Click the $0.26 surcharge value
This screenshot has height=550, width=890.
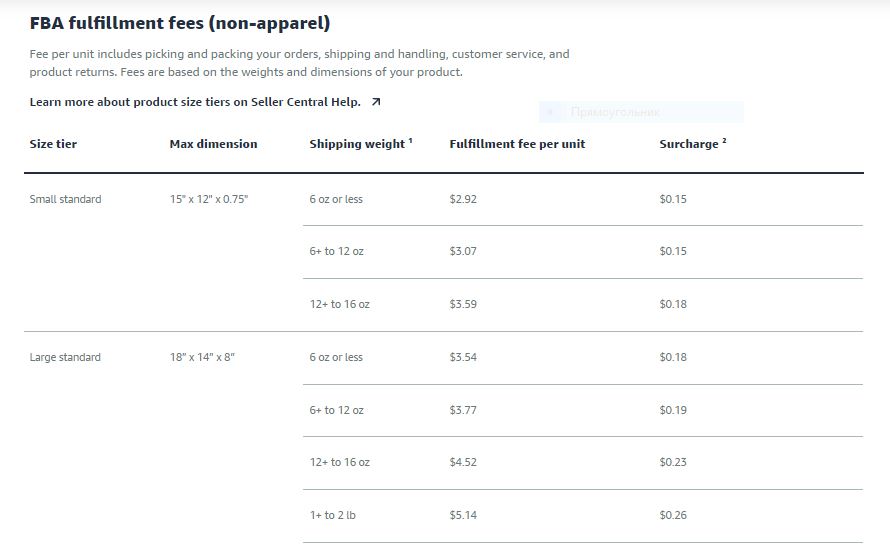tap(673, 515)
